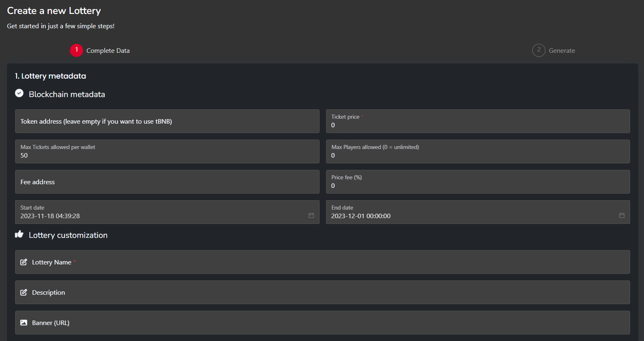Click the calendar icon in Start date field
Screen dimensions: 644x341
[x=311, y=215]
